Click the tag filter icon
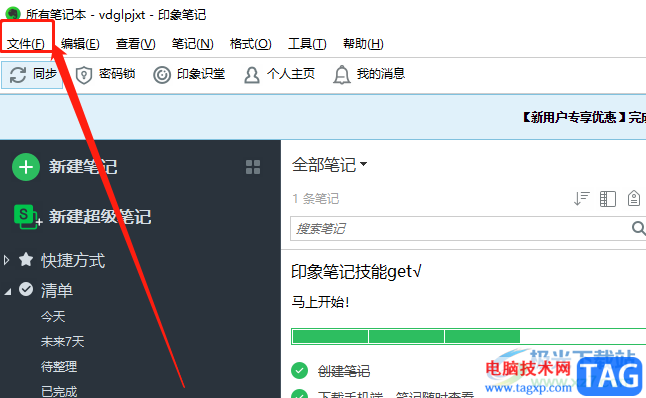This screenshot has height=398, width=646. (x=634, y=198)
